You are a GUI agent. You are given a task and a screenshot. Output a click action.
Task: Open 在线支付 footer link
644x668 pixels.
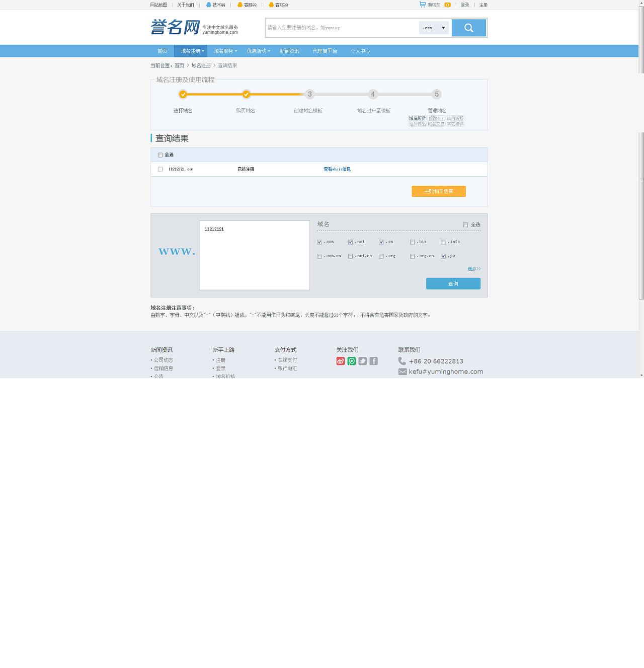(x=287, y=360)
